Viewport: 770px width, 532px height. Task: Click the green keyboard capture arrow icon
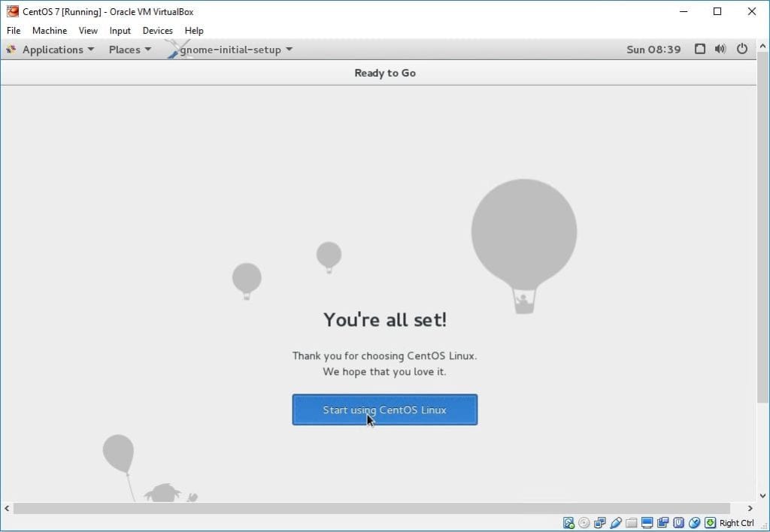tap(710, 523)
